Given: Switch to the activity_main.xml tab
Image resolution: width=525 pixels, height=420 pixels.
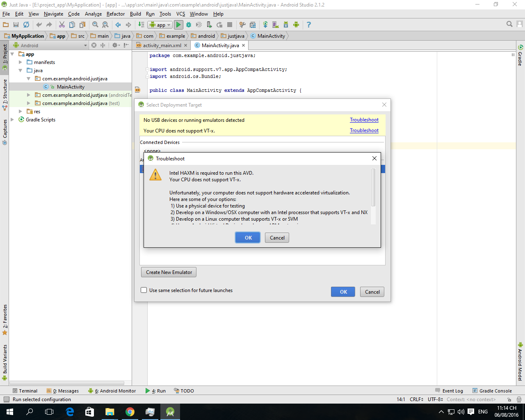Looking at the screenshot, I should click(x=162, y=46).
